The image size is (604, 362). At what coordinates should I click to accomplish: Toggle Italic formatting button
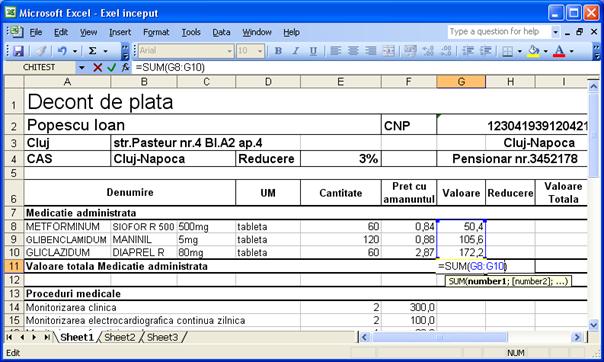(x=296, y=51)
